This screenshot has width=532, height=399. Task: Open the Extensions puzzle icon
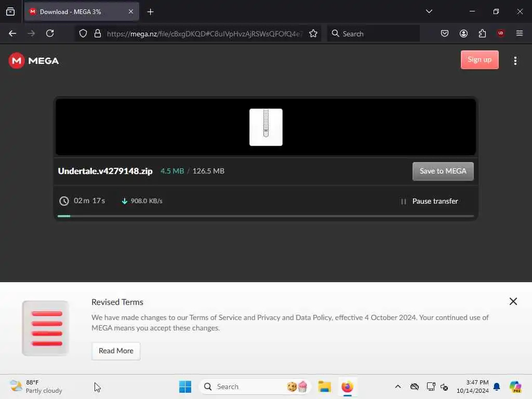click(482, 33)
